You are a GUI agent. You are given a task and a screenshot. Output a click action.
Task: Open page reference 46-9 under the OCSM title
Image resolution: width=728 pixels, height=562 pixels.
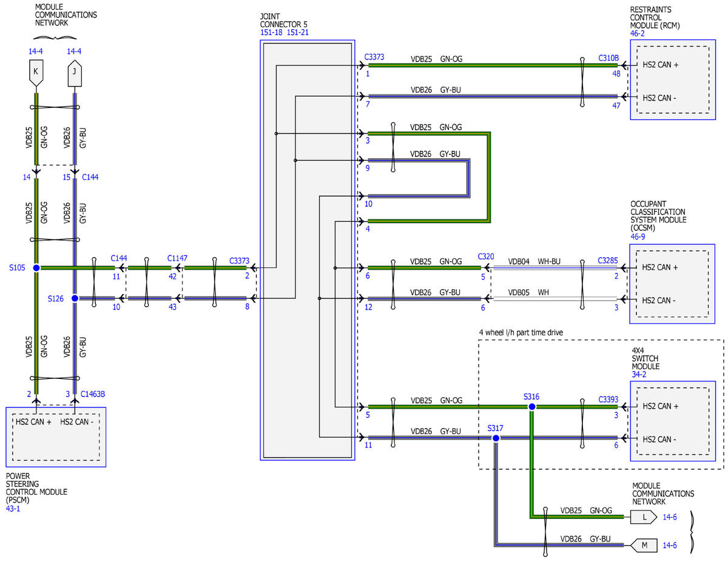click(638, 237)
